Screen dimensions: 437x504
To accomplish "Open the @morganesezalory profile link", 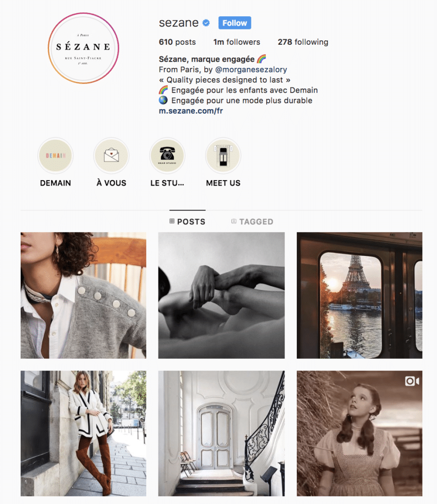I will point(251,69).
